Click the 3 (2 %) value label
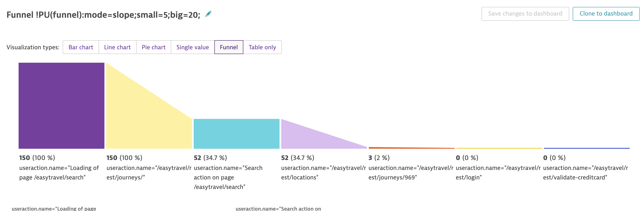644x211 pixels. tap(379, 158)
